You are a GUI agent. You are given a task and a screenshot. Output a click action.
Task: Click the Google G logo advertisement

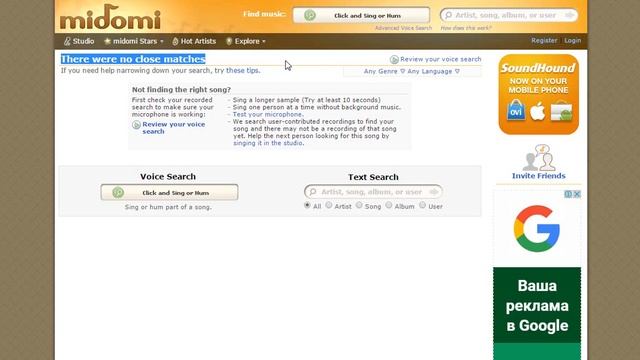pyautogui.click(x=537, y=229)
